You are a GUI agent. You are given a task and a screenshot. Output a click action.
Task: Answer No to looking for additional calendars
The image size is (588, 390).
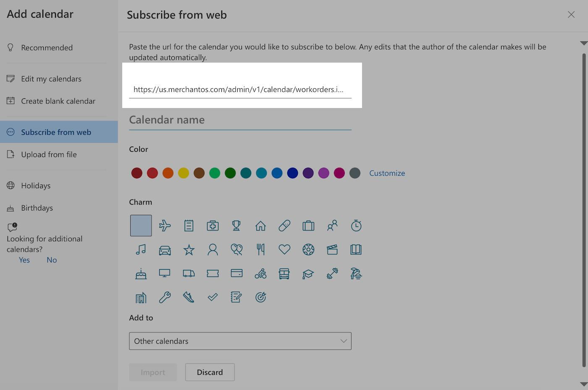pos(51,260)
